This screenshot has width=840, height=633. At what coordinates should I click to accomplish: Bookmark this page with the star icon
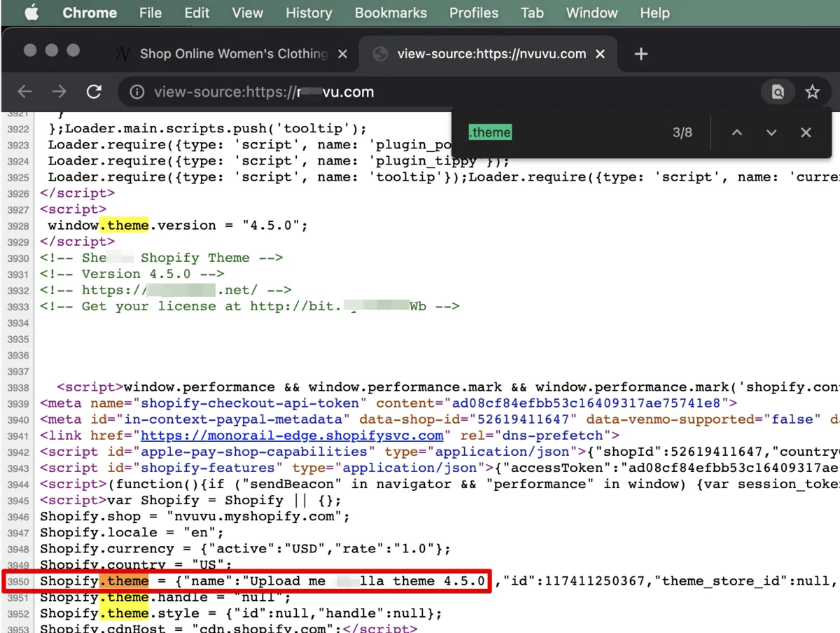point(812,92)
